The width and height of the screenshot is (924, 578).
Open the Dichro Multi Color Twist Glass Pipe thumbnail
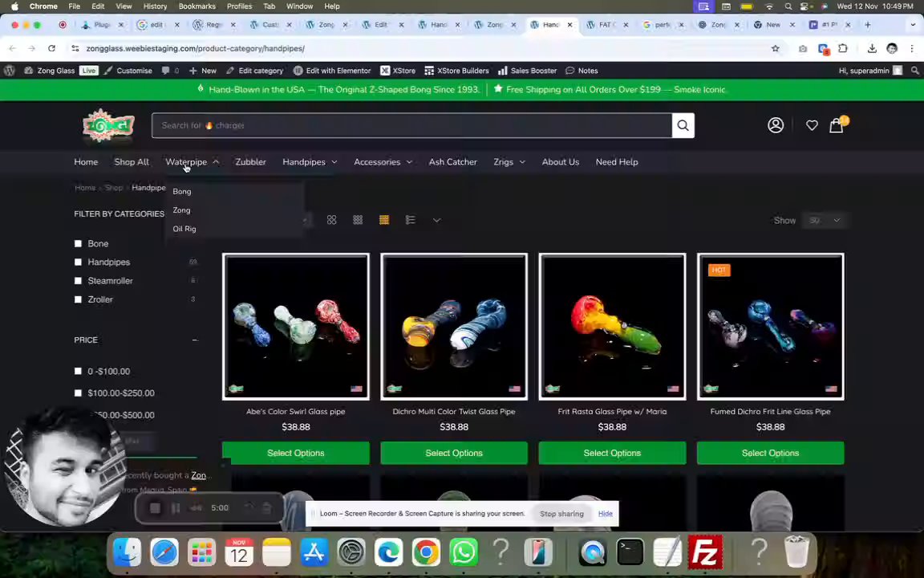tap(454, 327)
